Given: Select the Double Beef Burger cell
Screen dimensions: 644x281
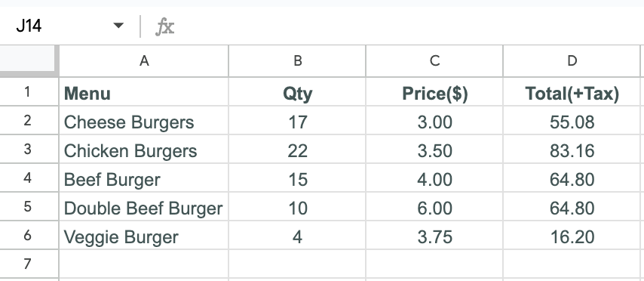Looking at the screenshot, I should tap(144, 206).
